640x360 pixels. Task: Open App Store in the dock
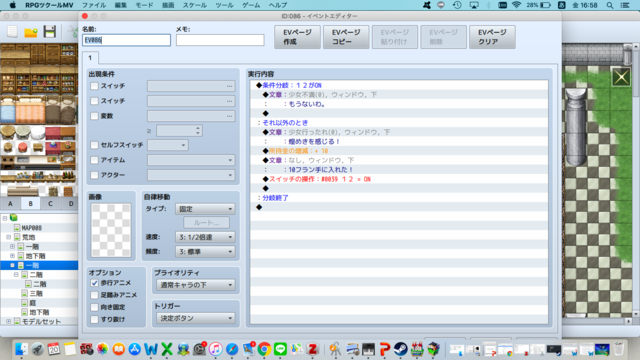coord(135,349)
